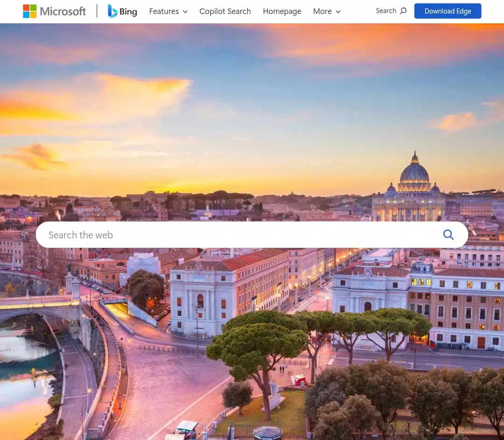Expand the chevron beside More
This screenshot has width=504, height=440.
(x=338, y=12)
